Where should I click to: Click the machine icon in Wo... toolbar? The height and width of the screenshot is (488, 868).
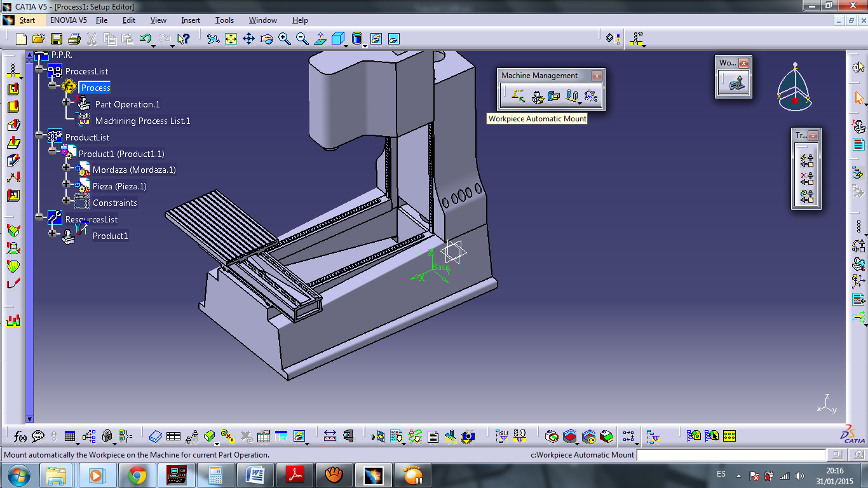[x=736, y=83]
